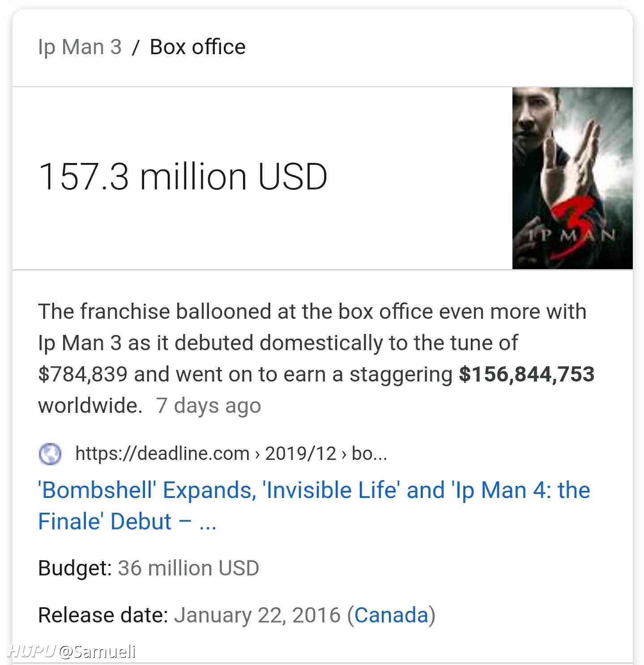Open the Ip Man 3 breadcrumb

[x=80, y=47]
